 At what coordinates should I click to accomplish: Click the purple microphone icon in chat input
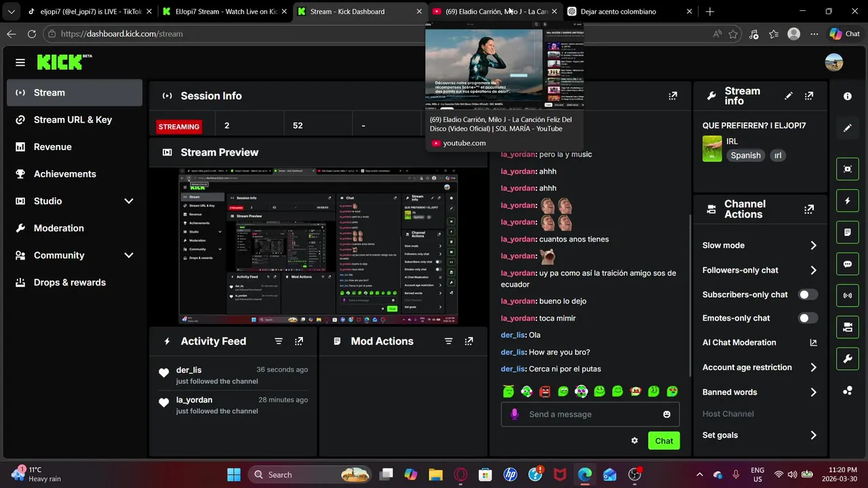pos(515,414)
